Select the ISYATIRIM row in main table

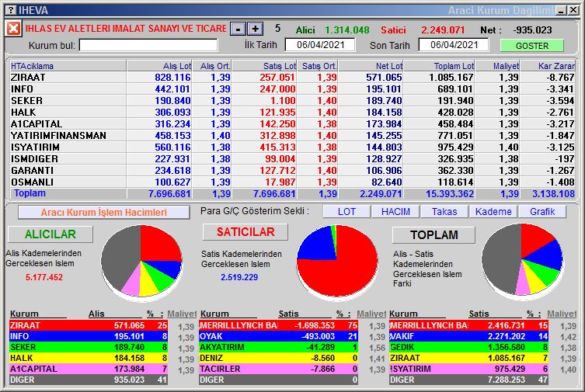(x=292, y=147)
